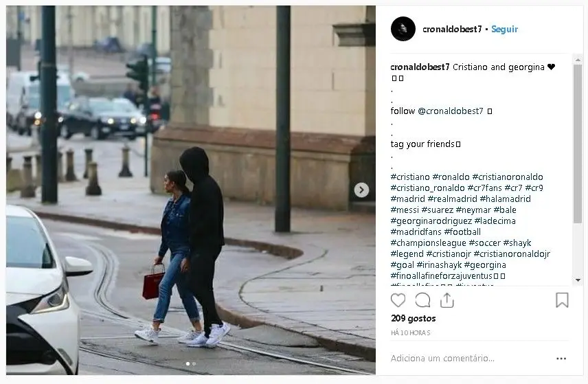Click the caption scrollbar down arrow

coord(578,280)
